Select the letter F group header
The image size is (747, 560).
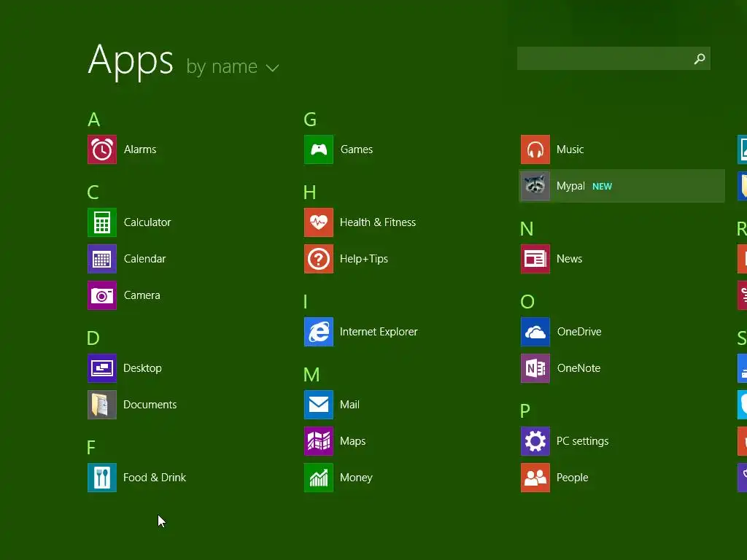(x=91, y=448)
